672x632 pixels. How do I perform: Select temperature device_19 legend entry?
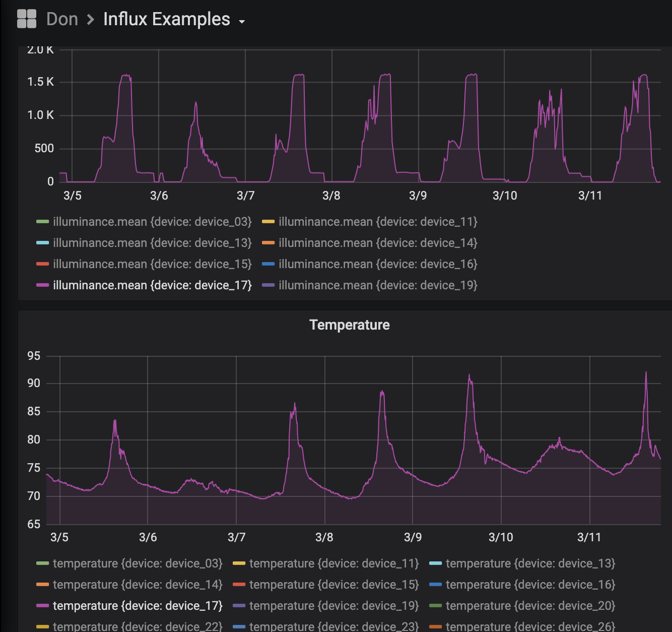[x=334, y=606]
